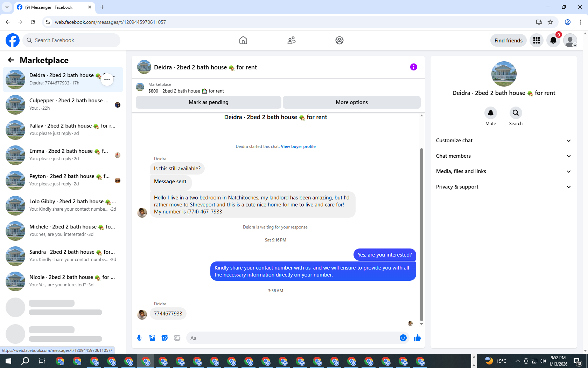The width and height of the screenshot is (588, 368).
Task: Open a new browser tab
Action: pyautogui.click(x=102, y=7)
